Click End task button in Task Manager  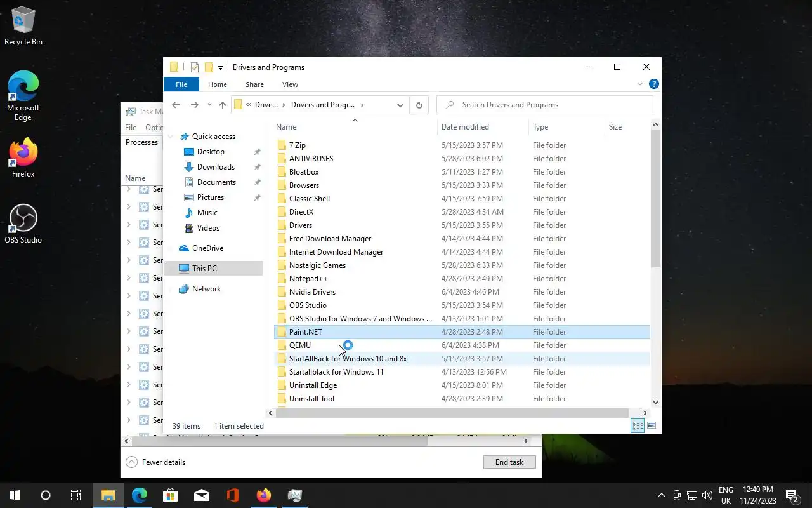tap(509, 462)
